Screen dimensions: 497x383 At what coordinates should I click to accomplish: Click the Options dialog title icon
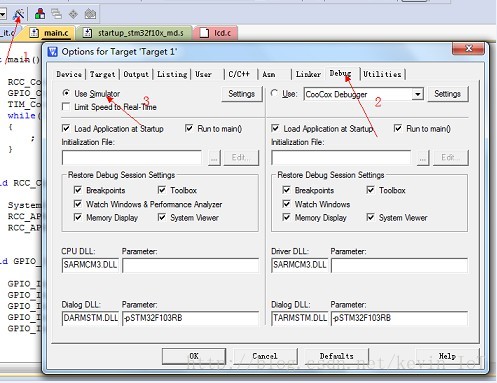pyautogui.click(x=53, y=52)
